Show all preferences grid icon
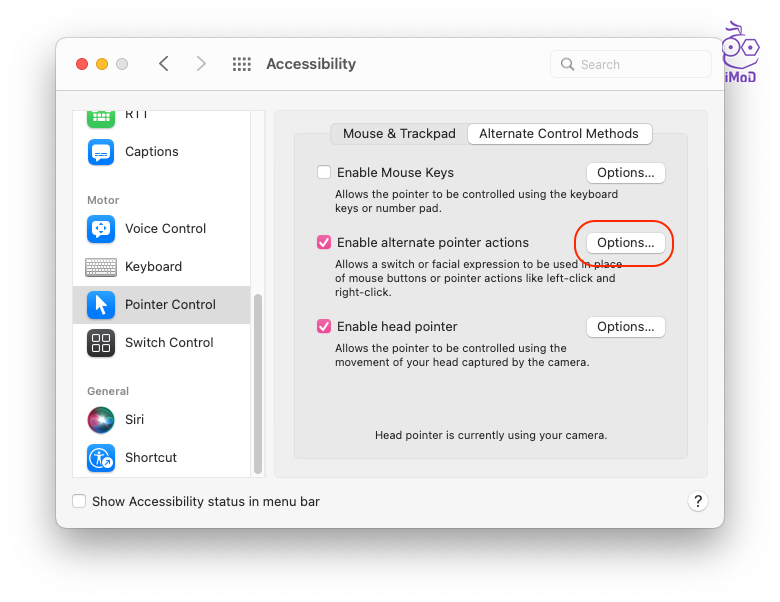 [x=242, y=64]
